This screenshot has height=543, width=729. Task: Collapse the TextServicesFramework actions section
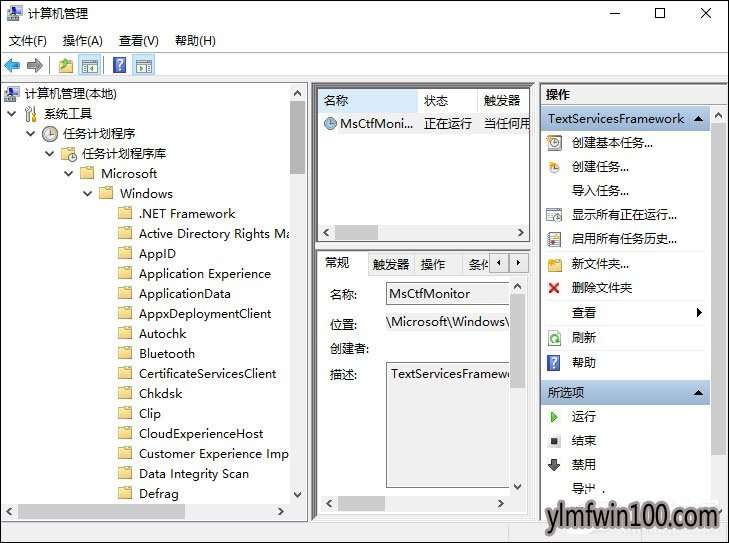pyautogui.click(x=698, y=119)
